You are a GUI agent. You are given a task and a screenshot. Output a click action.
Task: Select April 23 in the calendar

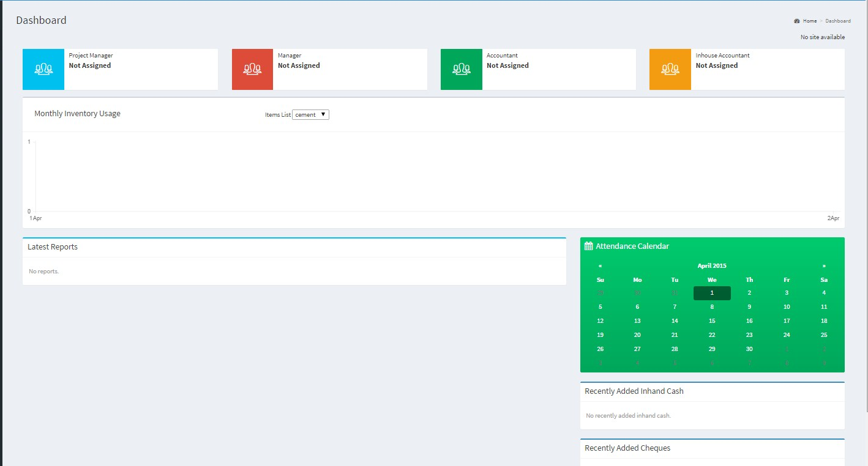(x=749, y=335)
